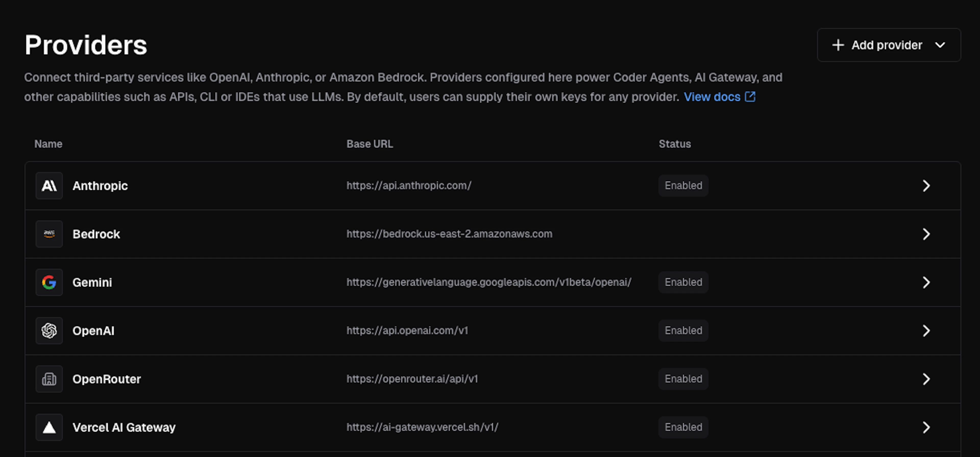Click the generativelanguage.googleapis.com base URL
This screenshot has width=980, height=457.
(489, 282)
